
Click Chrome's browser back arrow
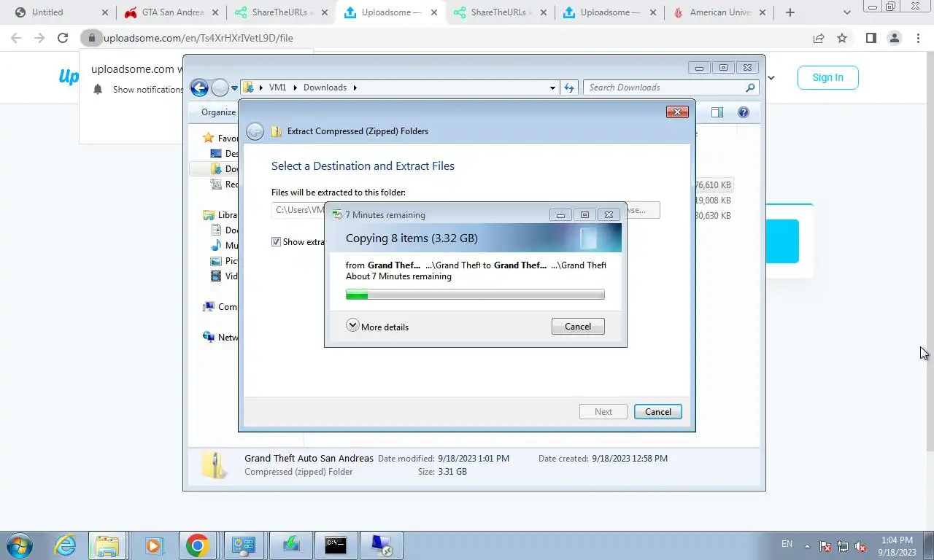click(x=16, y=38)
